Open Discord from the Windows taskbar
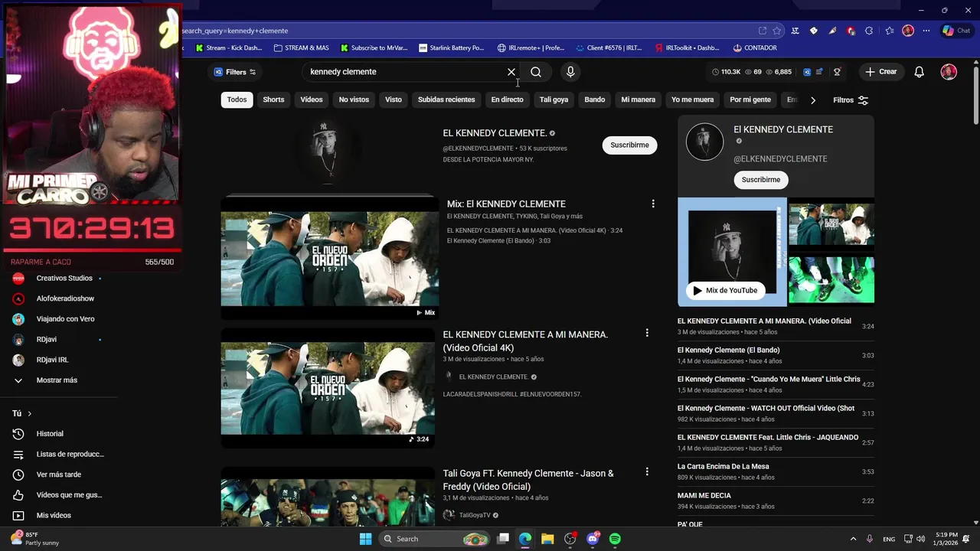This screenshot has height=551, width=980. point(593,539)
